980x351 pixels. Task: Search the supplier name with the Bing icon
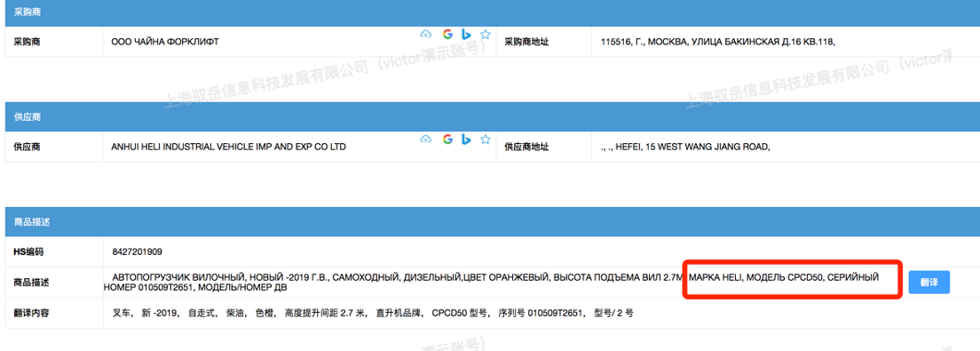coord(466,139)
